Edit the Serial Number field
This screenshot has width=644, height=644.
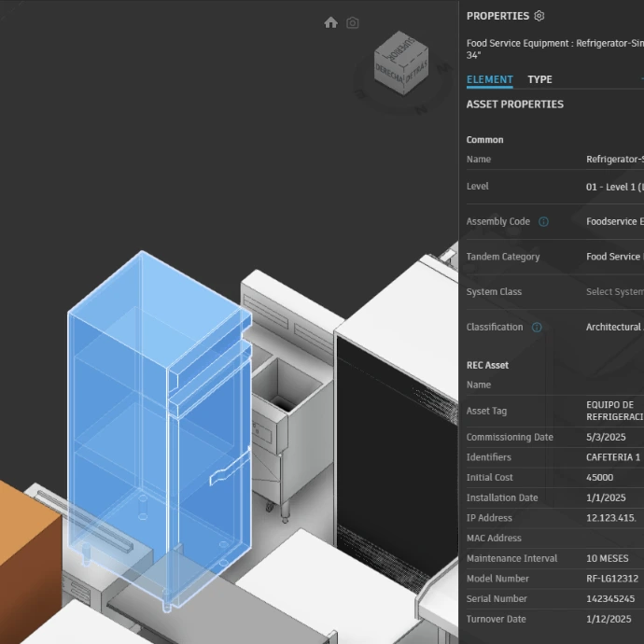point(610,599)
